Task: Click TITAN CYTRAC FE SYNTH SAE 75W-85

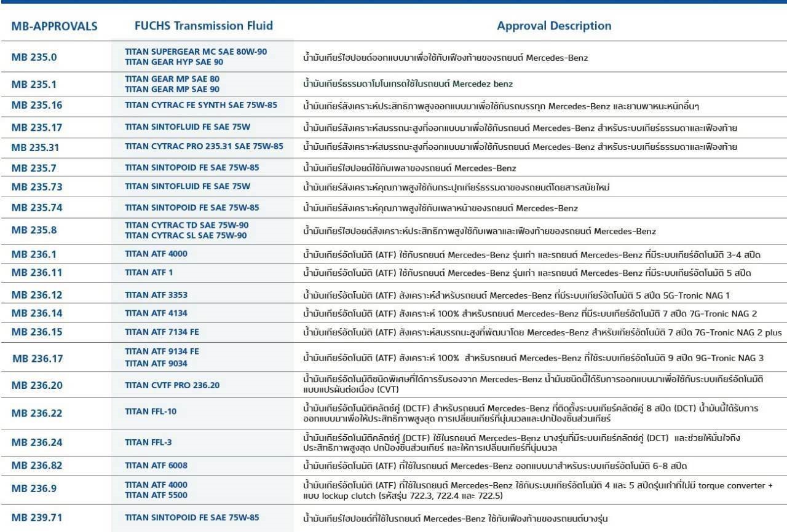Action: [200, 105]
